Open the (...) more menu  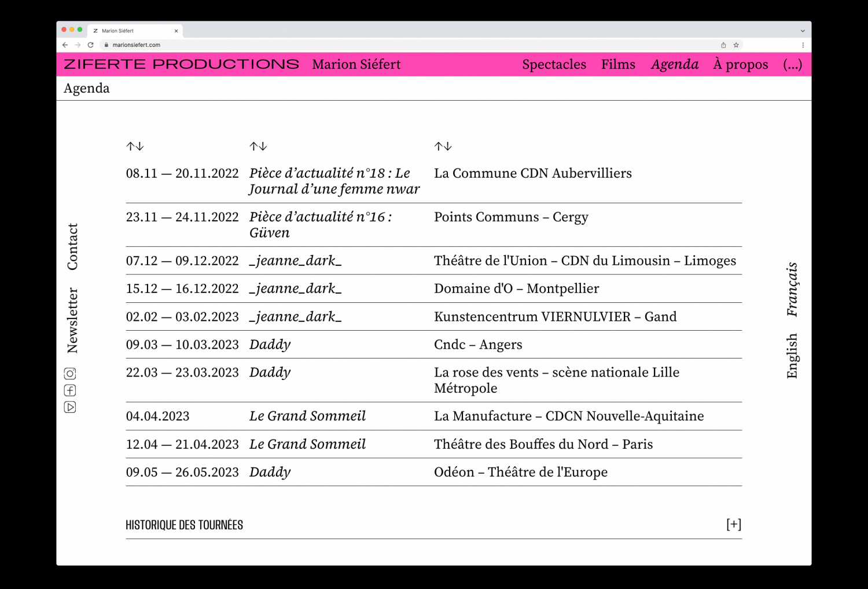(x=792, y=64)
